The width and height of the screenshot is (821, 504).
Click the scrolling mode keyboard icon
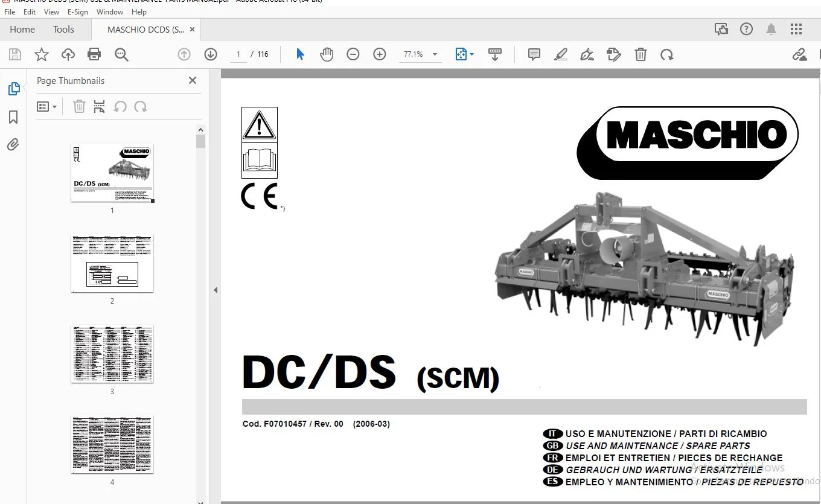(x=495, y=54)
